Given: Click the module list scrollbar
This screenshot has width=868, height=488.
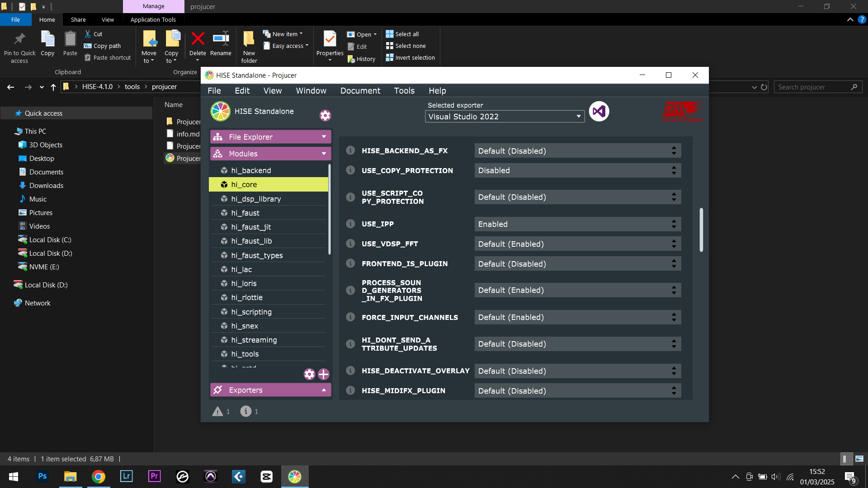Looking at the screenshot, I should pos(330,209).
